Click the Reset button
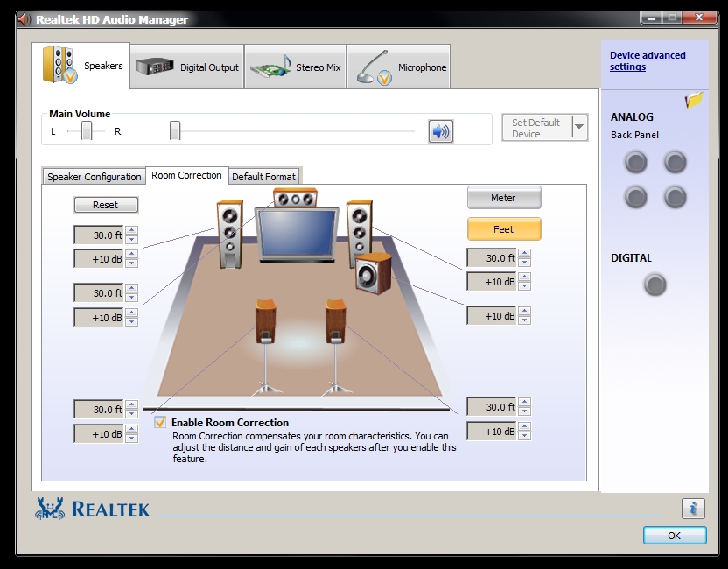 (x=106, y=205)
